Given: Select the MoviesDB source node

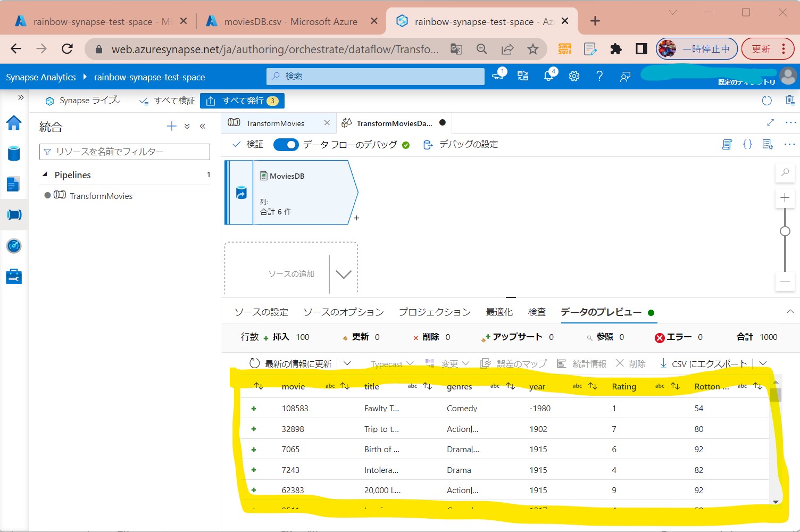Looking at the screenshot, I should point(291,193).
